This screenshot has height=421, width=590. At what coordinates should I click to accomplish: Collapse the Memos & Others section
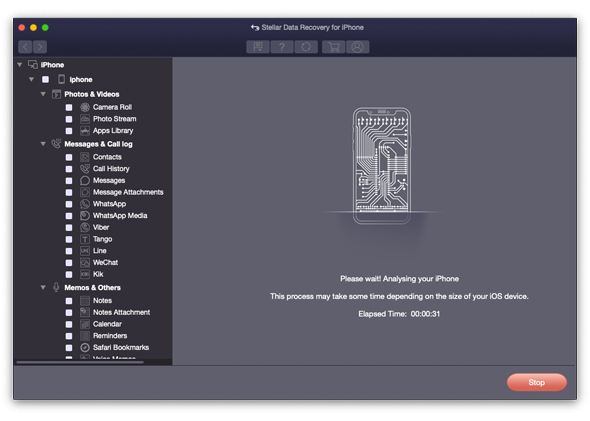[43, 288]
